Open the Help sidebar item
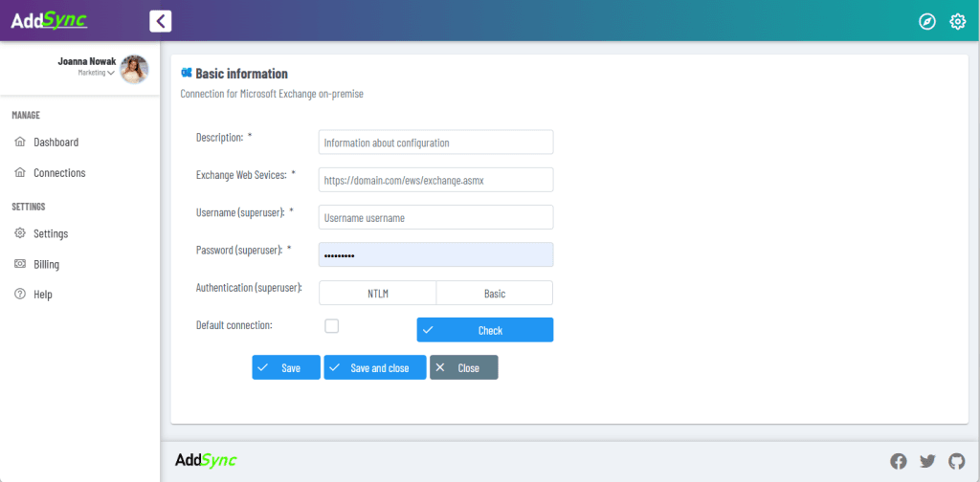Viewport: 980px width, 482px height. (x=43, y=295)
